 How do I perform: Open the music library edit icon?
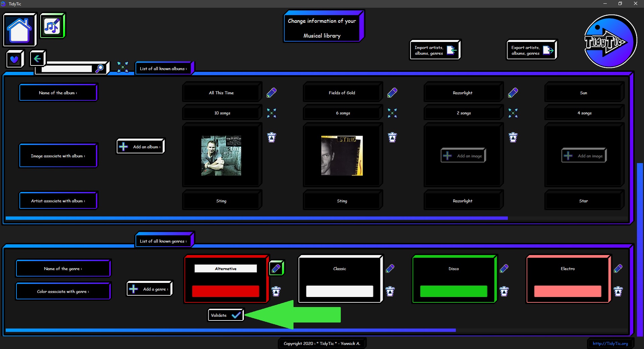pos(52,26)
